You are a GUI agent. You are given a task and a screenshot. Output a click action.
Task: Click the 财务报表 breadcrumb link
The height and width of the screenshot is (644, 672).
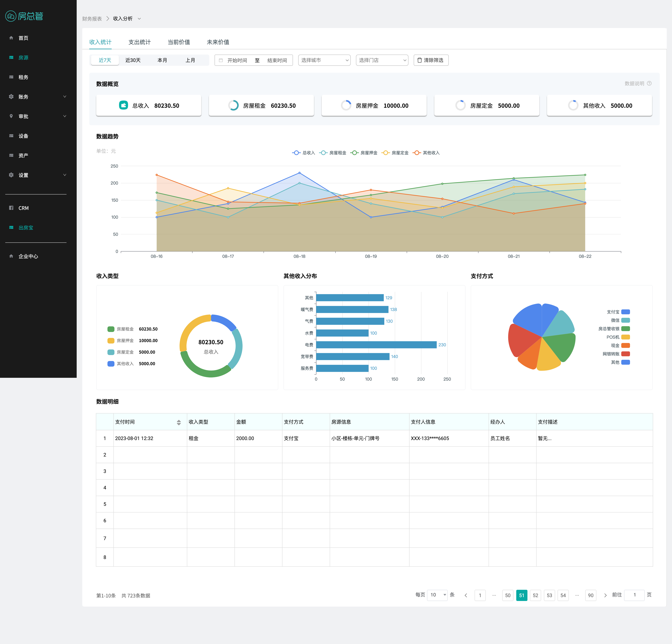coord(92,19)
